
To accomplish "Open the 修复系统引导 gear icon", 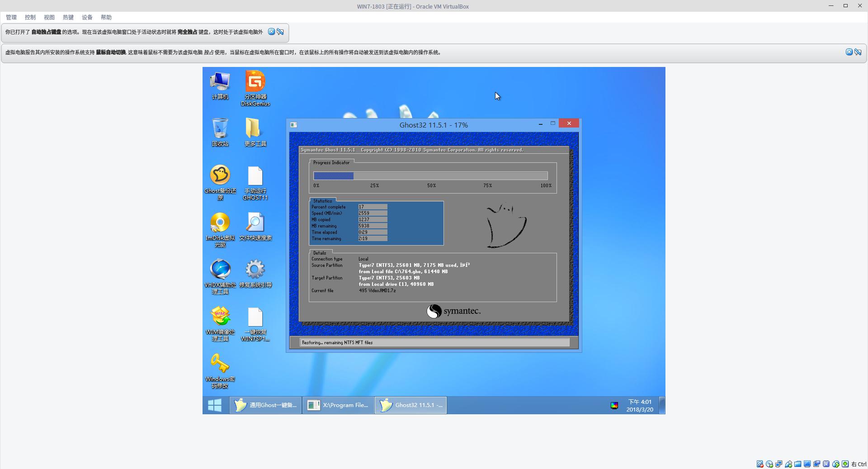I will tap(255, 270).
